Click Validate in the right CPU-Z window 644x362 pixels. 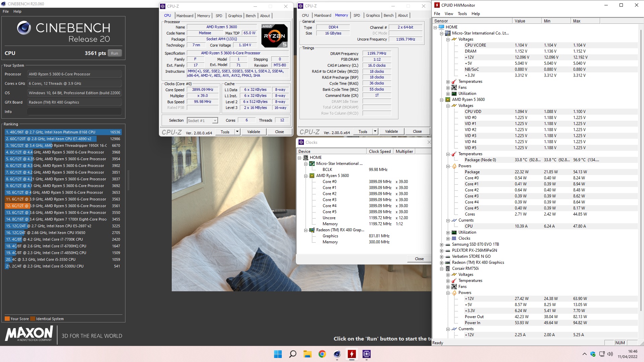click(x=391, y=132)
